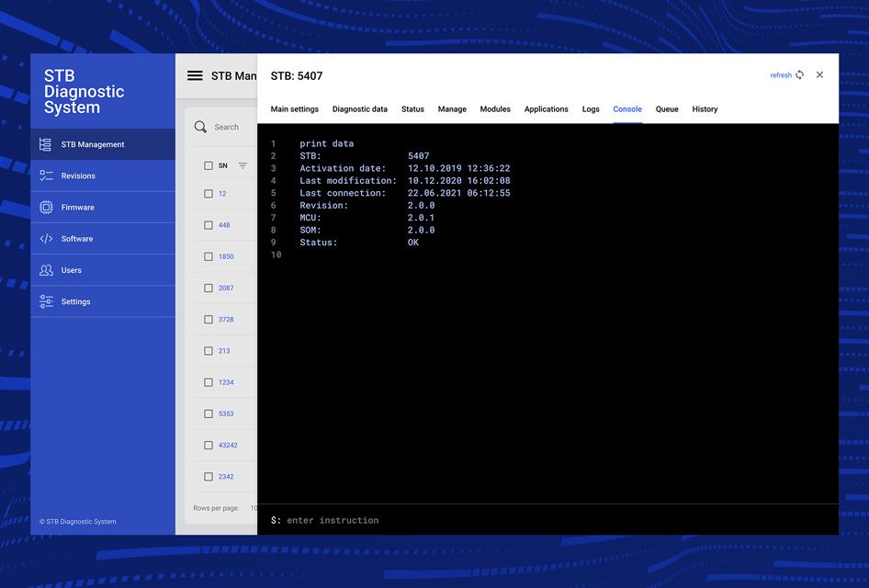Open the Logs tab
Image resolution: width=869 pixels, height=588 pixels.
(591, 109)
